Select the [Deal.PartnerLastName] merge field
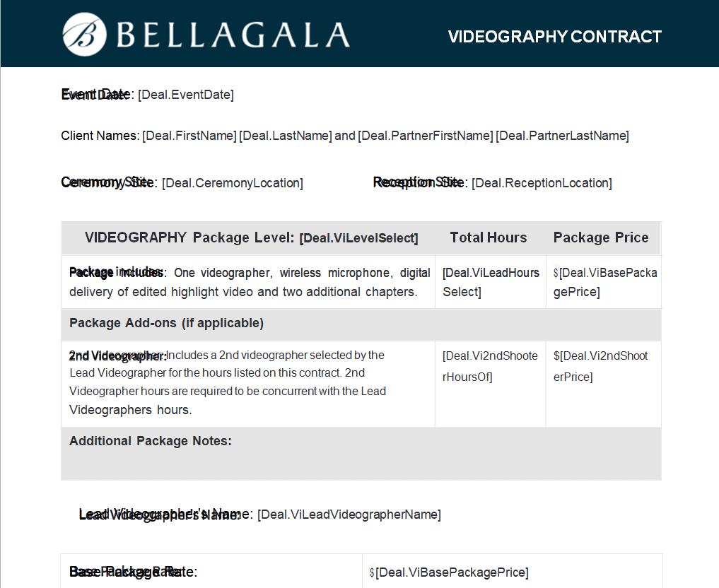719x588 pixels. point(562,136)
